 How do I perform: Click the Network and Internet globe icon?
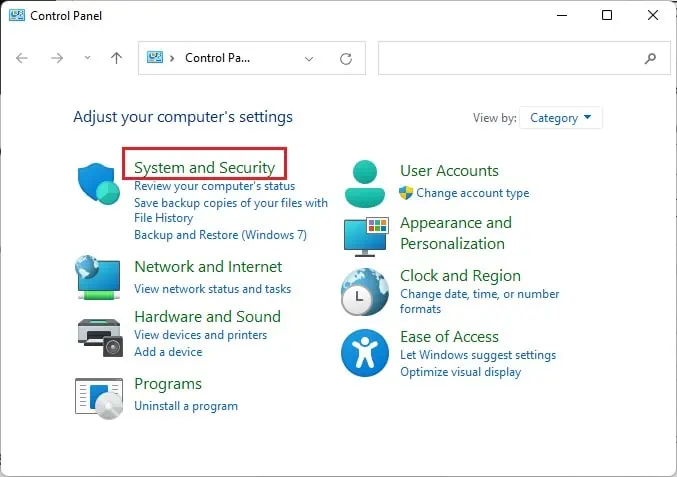pos(98,278)
